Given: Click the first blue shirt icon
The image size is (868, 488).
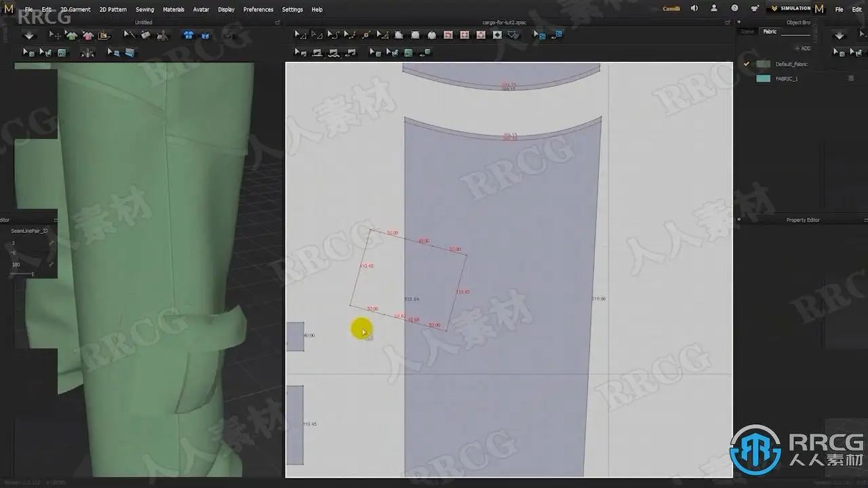Looking at the screenshot, I should 189,35.
